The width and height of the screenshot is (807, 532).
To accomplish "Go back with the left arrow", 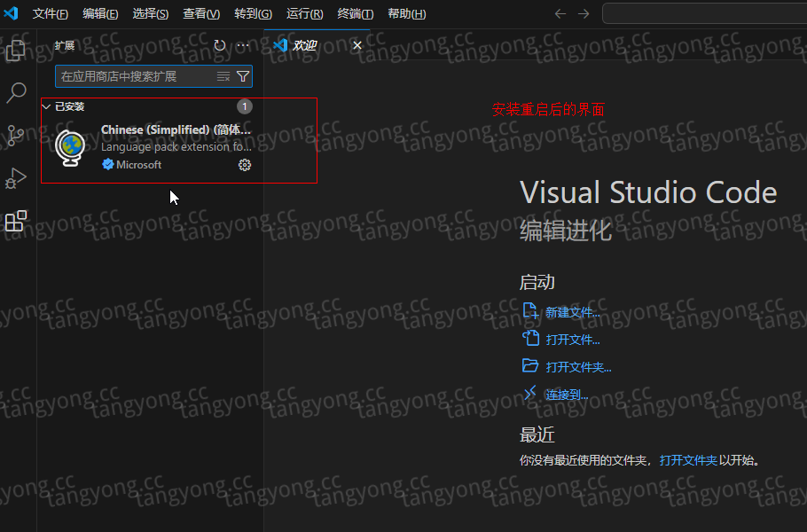I will 560,14.
